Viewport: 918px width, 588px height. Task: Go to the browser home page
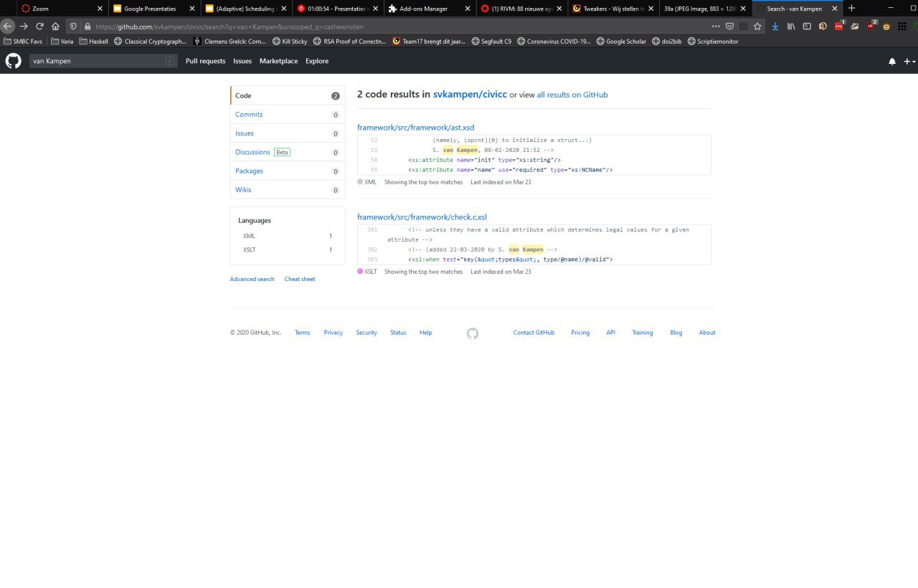[x=55, y=26]
